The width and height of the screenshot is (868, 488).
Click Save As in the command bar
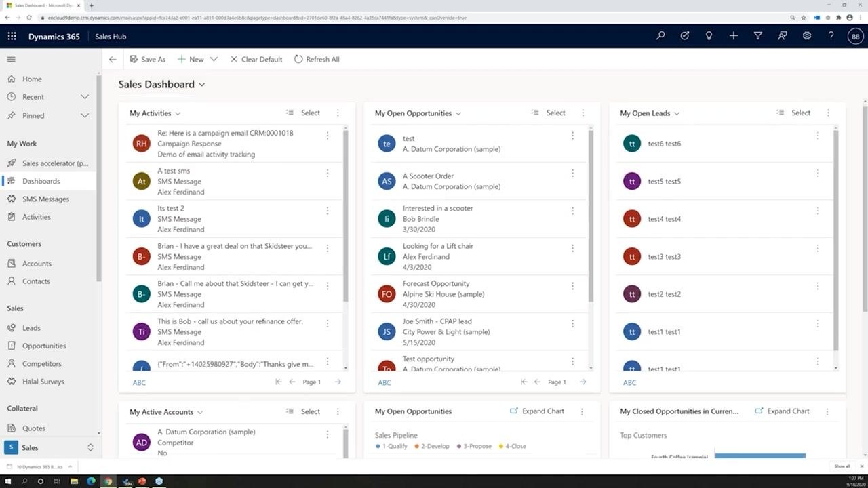pos(147,59)
